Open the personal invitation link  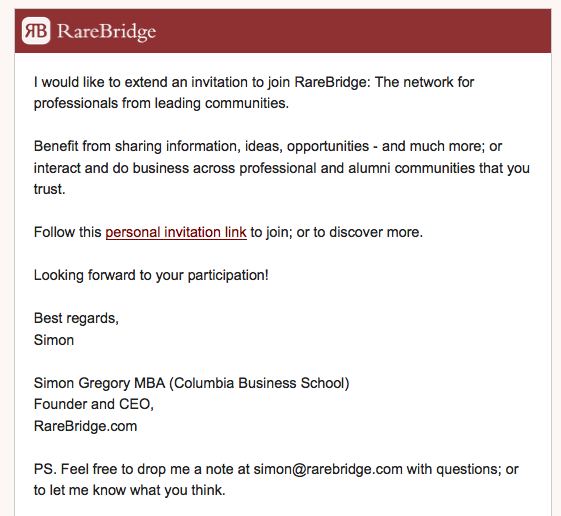(176, 232)
